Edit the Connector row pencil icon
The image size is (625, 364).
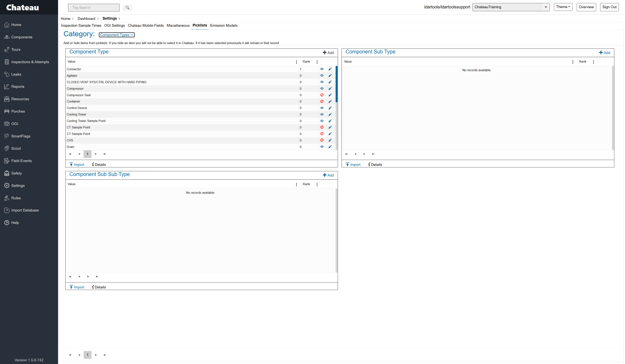coord(330,69)
